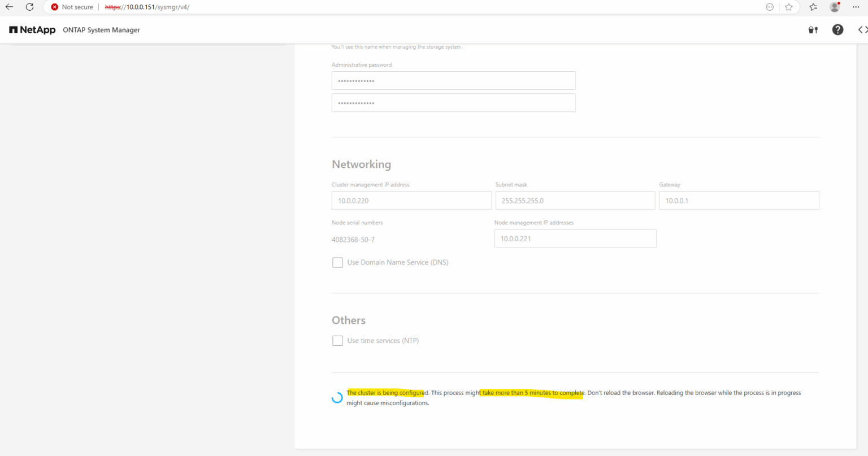Click the NetApp logo in the header
Viewport: 868px width, 456px height.
pyautogui.click(x=32, y=29)
